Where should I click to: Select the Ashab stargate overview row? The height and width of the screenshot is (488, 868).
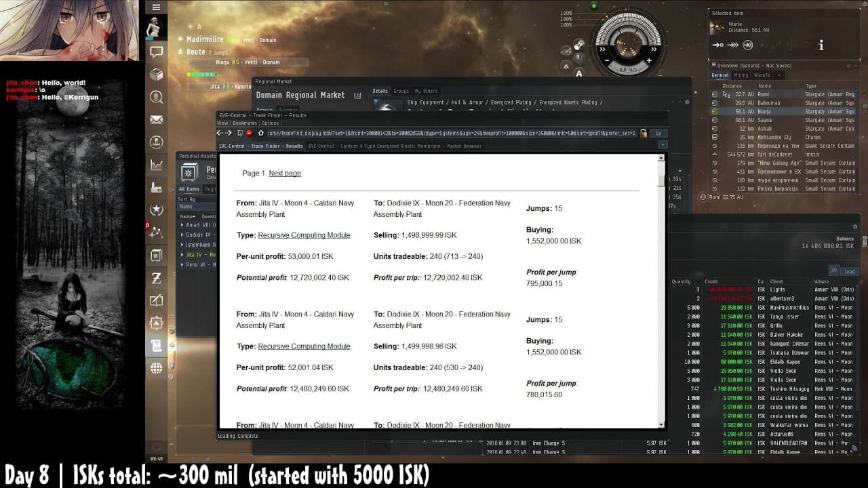pyautogui.click(x=783, y=129)
